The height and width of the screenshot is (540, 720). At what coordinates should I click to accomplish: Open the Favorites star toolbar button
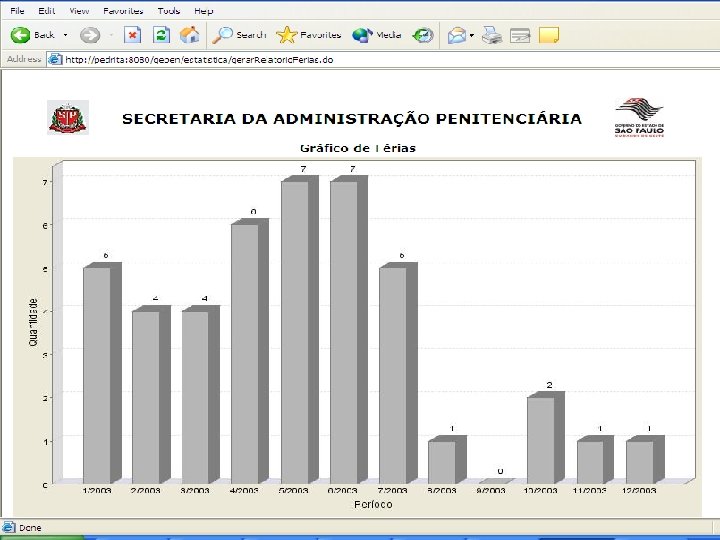click(x=309, y=35)
